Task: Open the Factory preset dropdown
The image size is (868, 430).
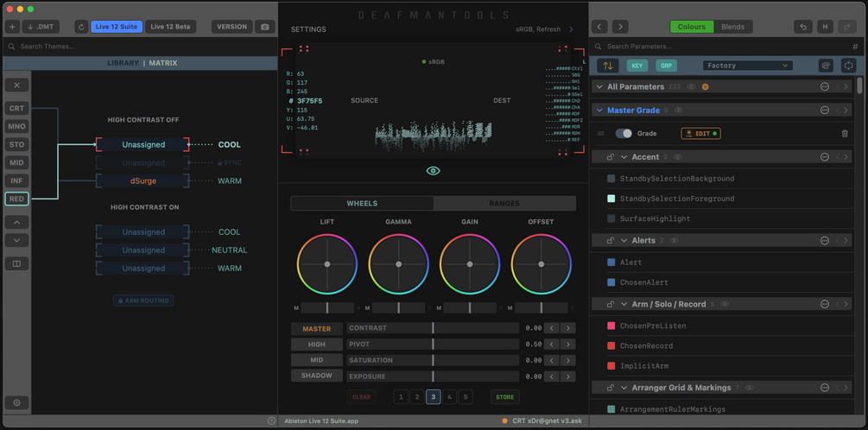Action: [x=747, y=66]
